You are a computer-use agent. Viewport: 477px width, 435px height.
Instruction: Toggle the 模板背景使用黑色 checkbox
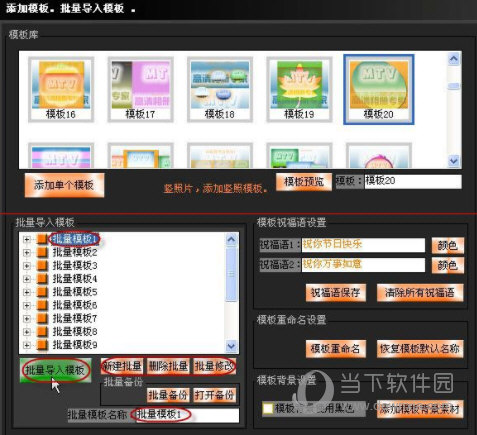tap(267, 408)
